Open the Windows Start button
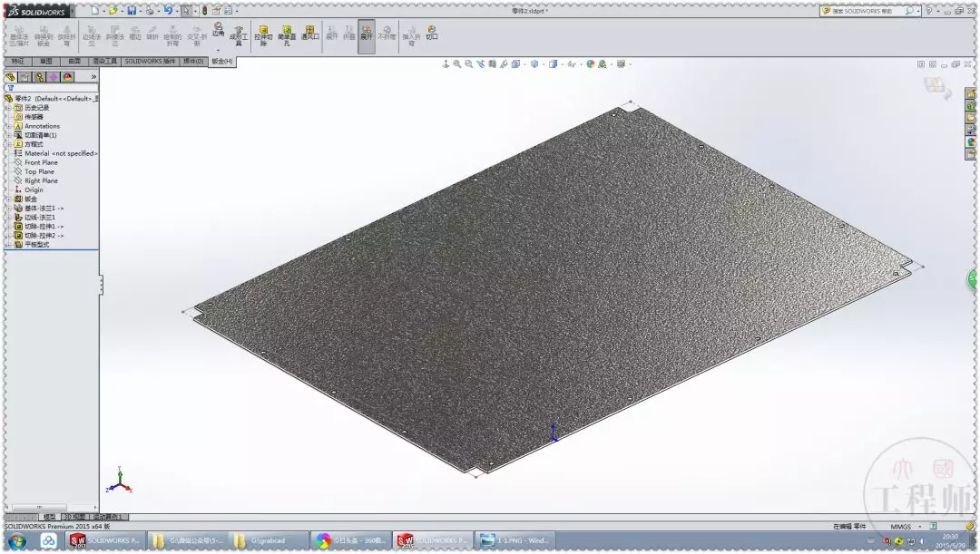This screenshot has width=980, height=554. click(x=16, y=540)
